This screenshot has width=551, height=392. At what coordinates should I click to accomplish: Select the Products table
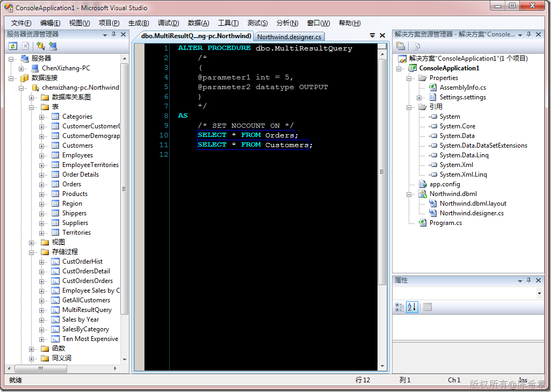[75, 194]
